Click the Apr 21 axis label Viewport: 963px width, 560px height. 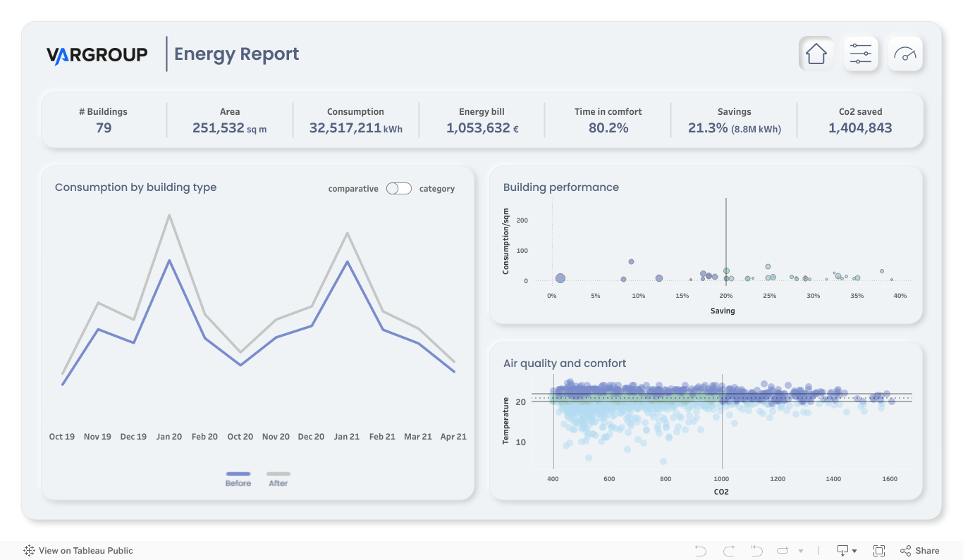click(x=453, y=437)
